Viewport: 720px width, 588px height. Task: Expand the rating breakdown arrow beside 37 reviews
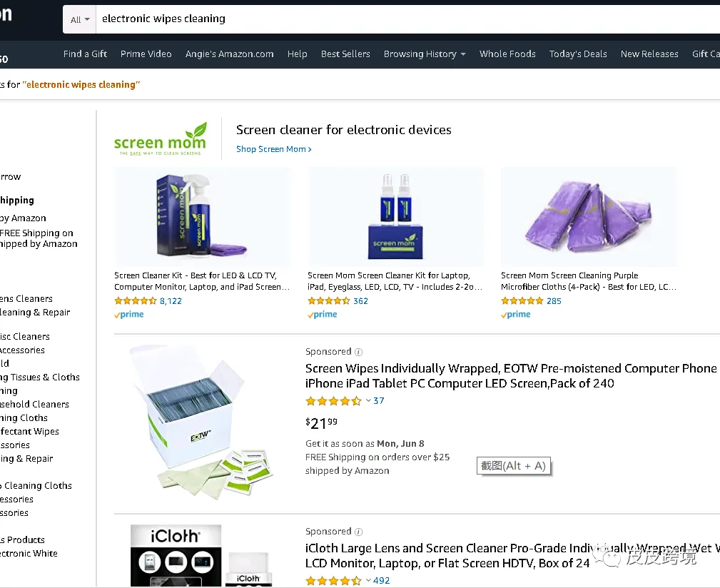click(368, 401)
